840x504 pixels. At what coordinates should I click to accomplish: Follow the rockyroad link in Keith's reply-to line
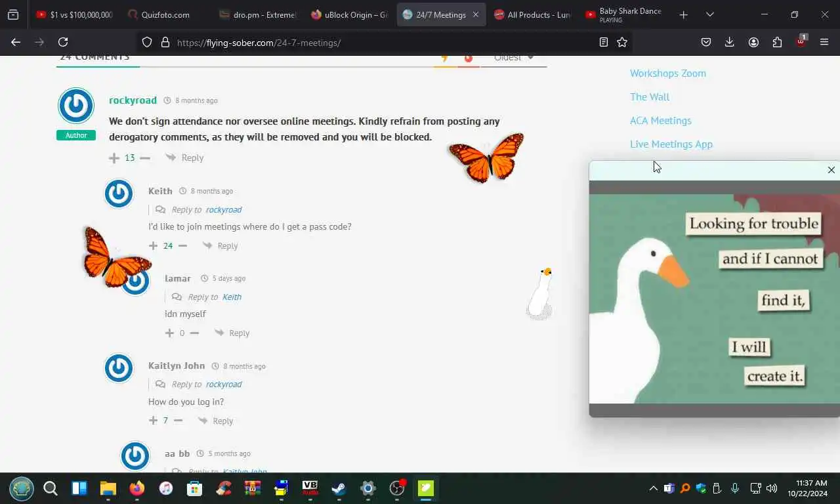(224, 209)
